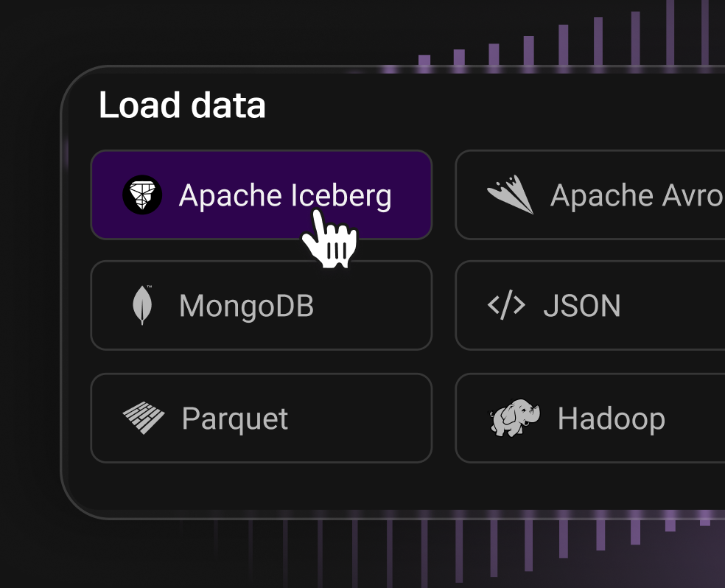Screen dimensions: 725x588
Task: Pick the MongoDB text label
Action: [x=246, y=305]
